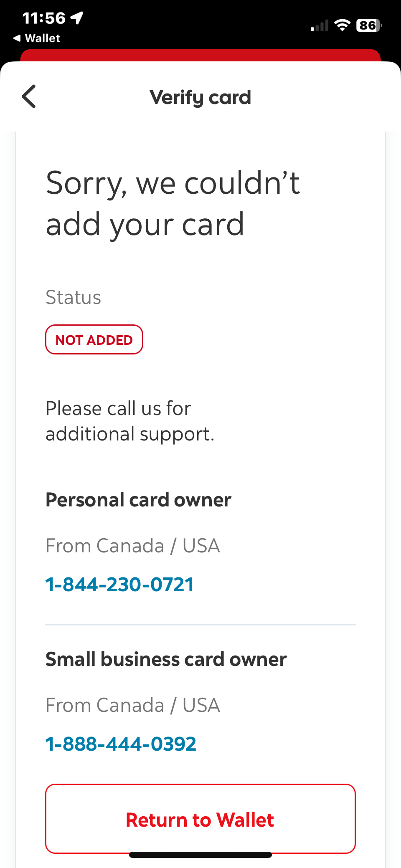401x868 pixels.
Task: Tap the Return to Wallet button
Action: coord(200,819)
